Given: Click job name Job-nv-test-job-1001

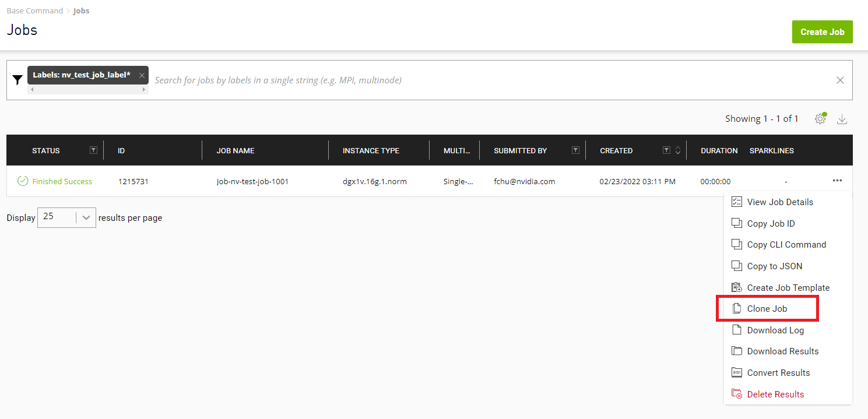Looking at the screenshot, I should [252, 181].
